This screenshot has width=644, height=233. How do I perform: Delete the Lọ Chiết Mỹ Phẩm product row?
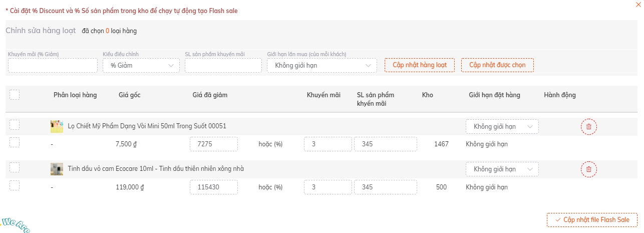pyautogui.click(x=588, y=127)
